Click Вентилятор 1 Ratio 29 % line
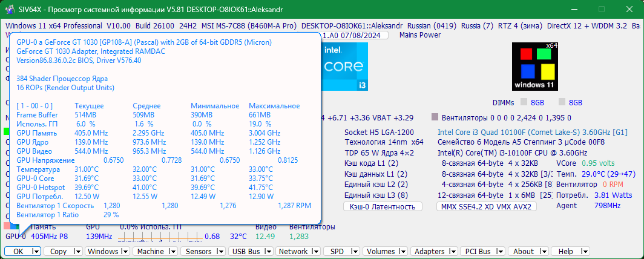Image resolution: width=644 pixels, height=259 pixels. pyautogui.click(x=68, y=215)
